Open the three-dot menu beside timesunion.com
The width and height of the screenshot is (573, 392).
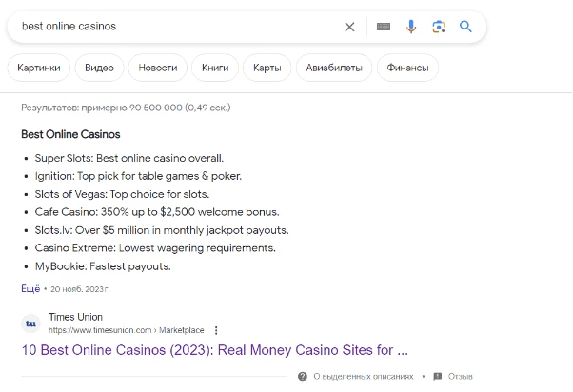[x=216, y=330]
